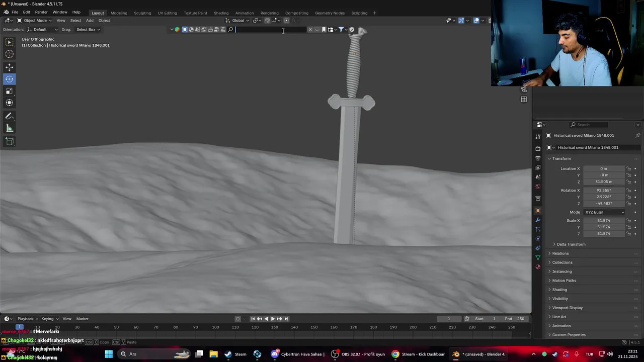
Task: Pin the properties editor context
Action: (x=637, y=135)
